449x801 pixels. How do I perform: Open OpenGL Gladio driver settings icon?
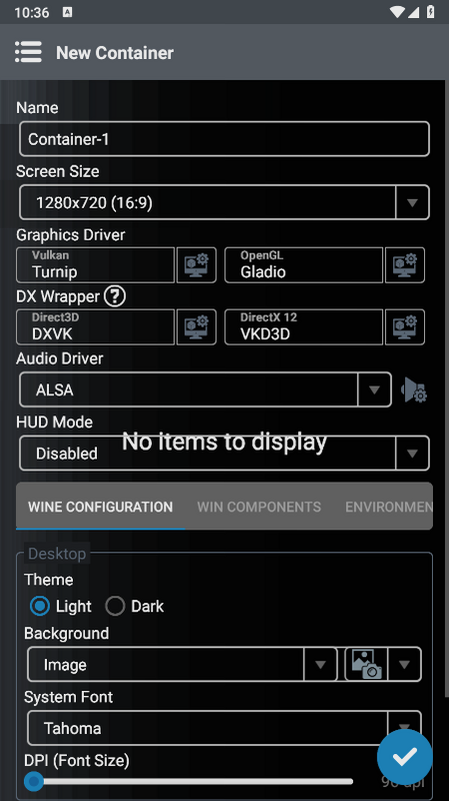coord(405,265)
